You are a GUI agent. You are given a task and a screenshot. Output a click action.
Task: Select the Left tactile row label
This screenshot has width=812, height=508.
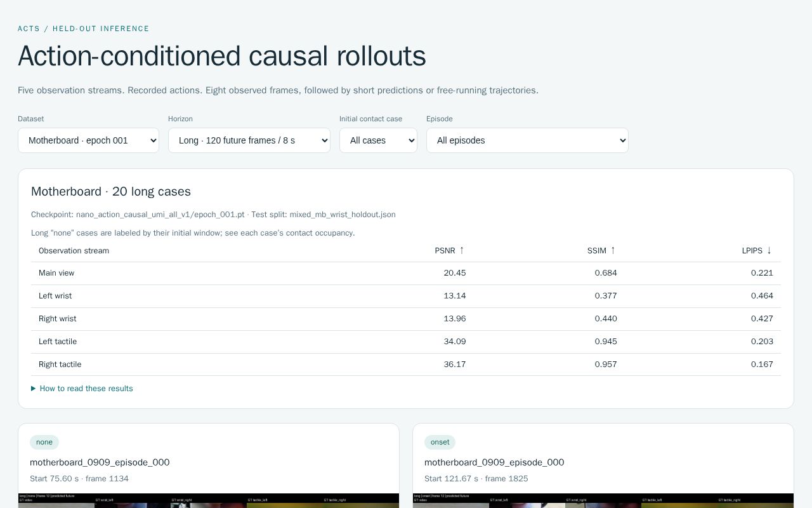click(x=58, y=342)
